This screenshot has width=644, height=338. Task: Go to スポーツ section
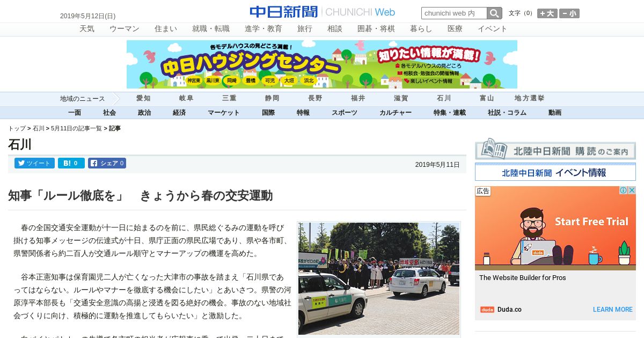point(345,113)
